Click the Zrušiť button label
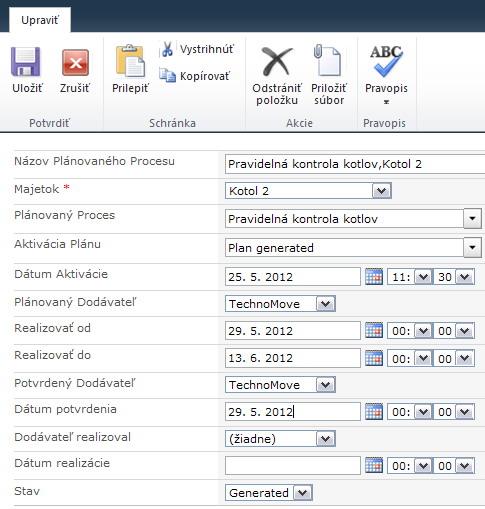This screenshot has width=485, height=509. [75, 88]
